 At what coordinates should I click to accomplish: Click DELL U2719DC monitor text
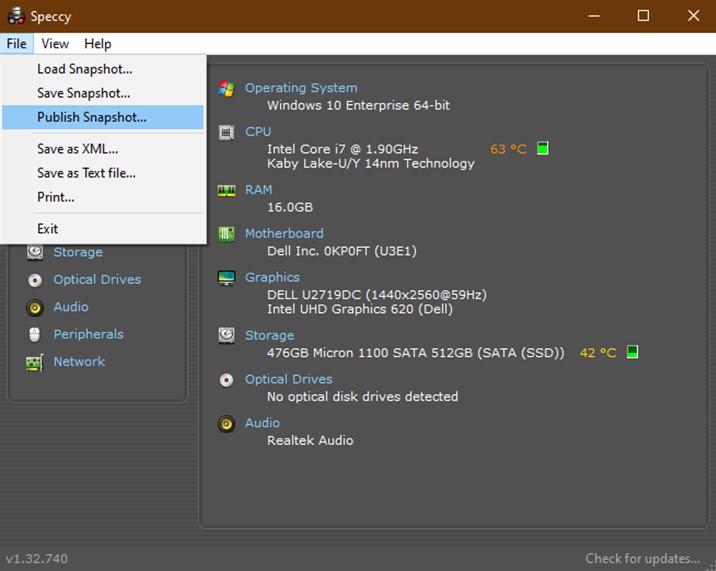click(377, 295)
